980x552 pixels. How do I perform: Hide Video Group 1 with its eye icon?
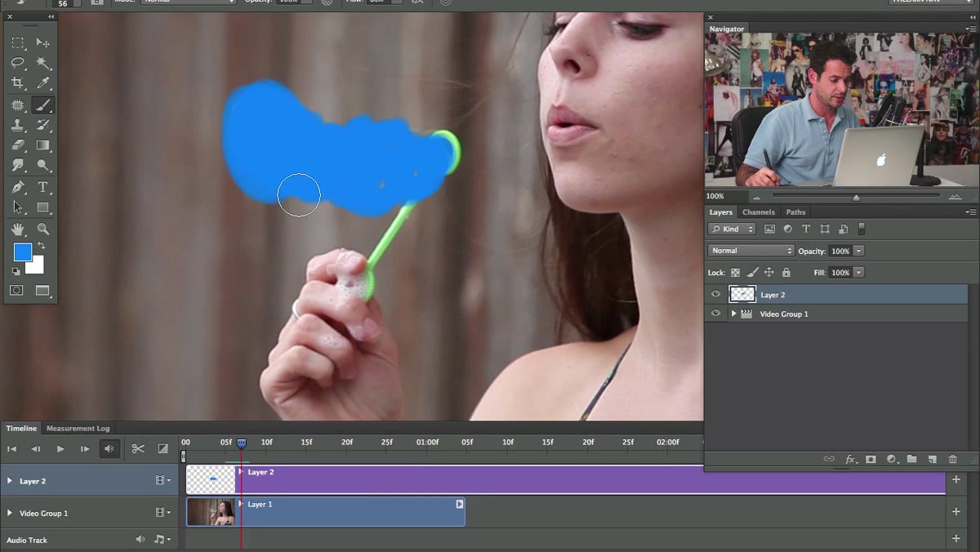(716, 314)
